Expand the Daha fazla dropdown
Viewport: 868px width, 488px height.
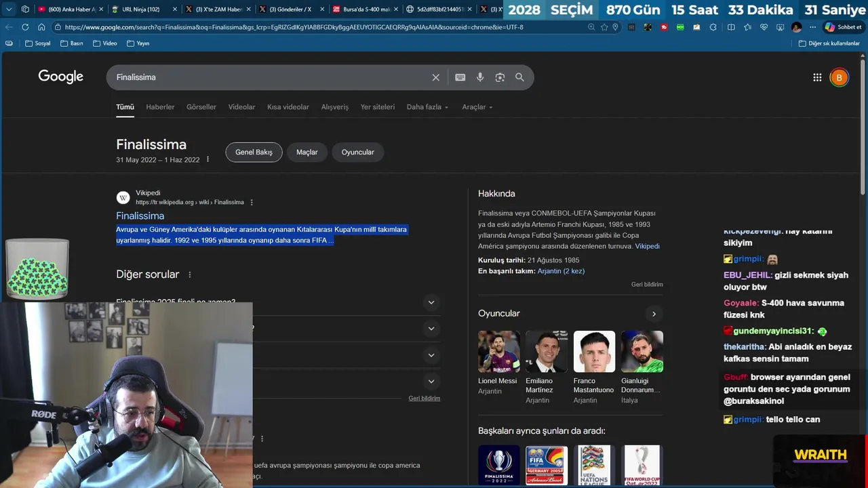point(427,107)
